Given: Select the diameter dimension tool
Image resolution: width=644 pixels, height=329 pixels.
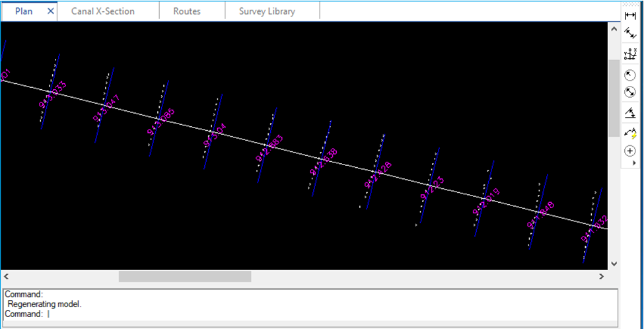Looking at the screenshot, I should tap(629, 92).
